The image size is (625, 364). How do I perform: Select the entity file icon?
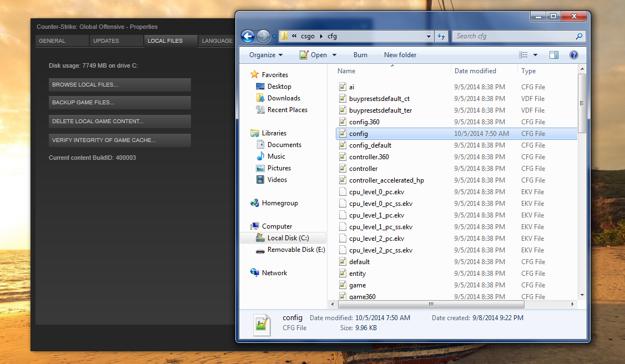(x=342, y=273)
